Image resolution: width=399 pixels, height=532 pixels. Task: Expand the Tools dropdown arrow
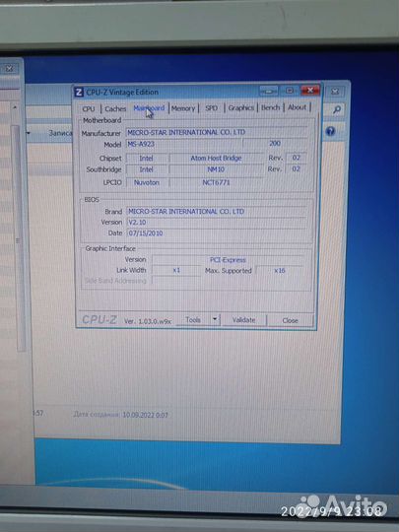tap(215, 319)
